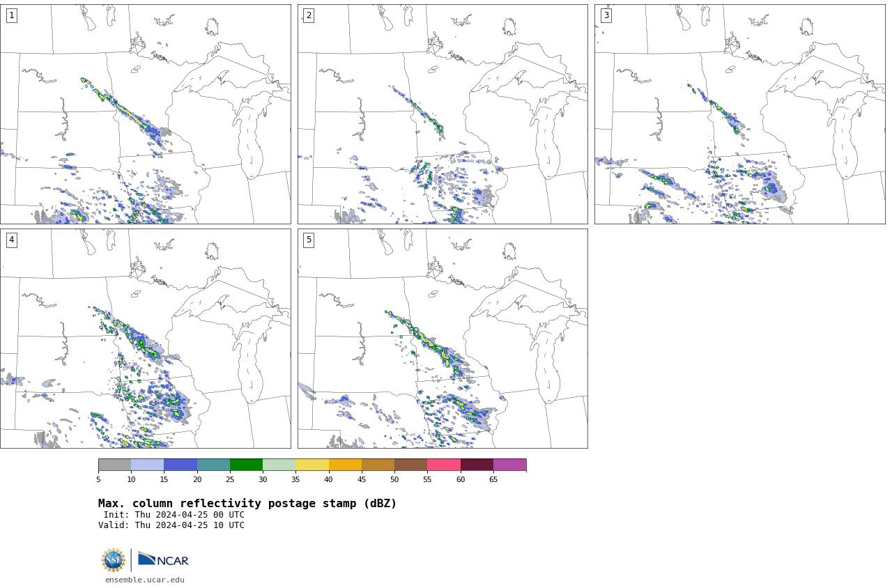Open ensemble member 4 reflectivity map
This screenshot has width=892, height=588.
145,339
